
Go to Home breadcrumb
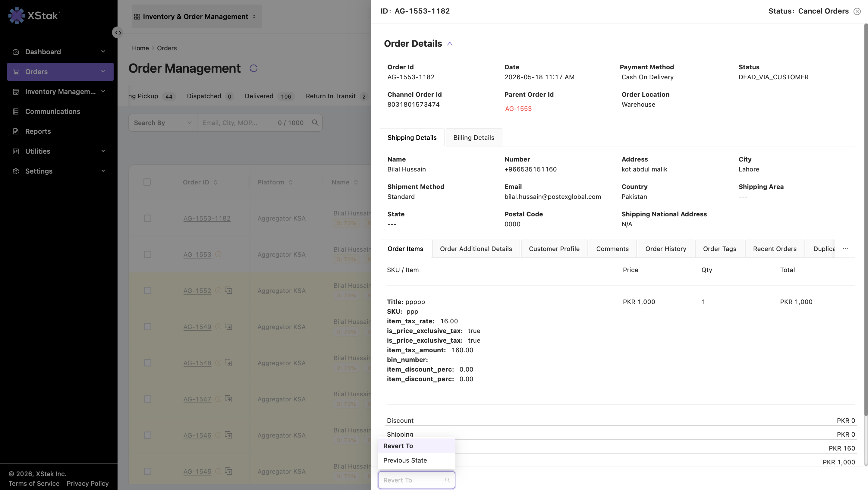coord(140,48)
